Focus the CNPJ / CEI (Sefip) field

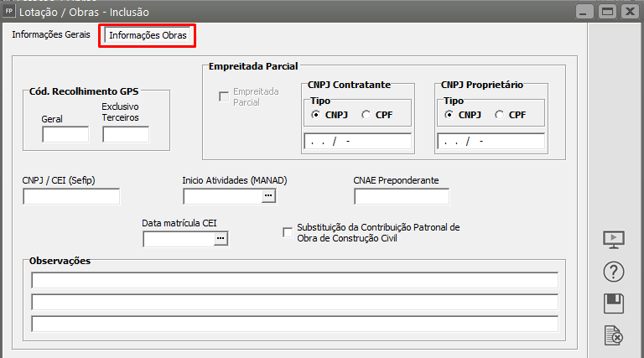click(x=71, y=196)
